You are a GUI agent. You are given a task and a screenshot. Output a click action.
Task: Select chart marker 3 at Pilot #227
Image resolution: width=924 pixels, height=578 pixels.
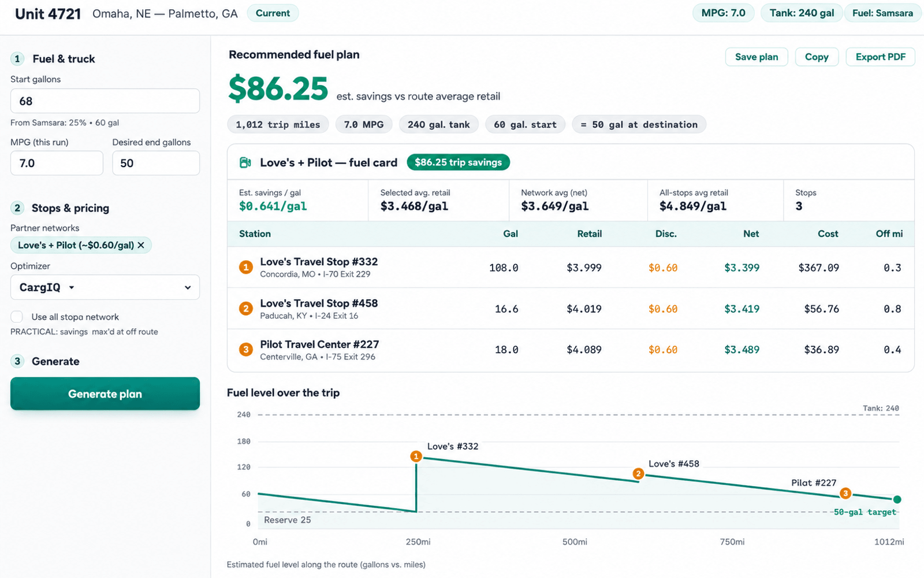click(x=845, y=494)
